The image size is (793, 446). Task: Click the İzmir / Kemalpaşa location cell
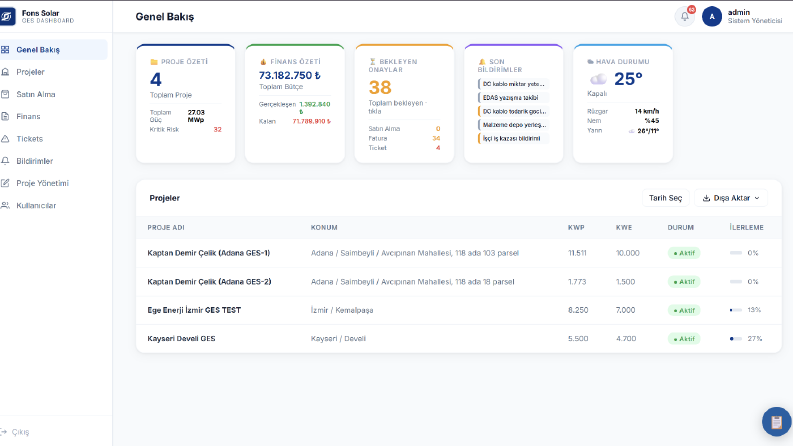coord(342,310)
